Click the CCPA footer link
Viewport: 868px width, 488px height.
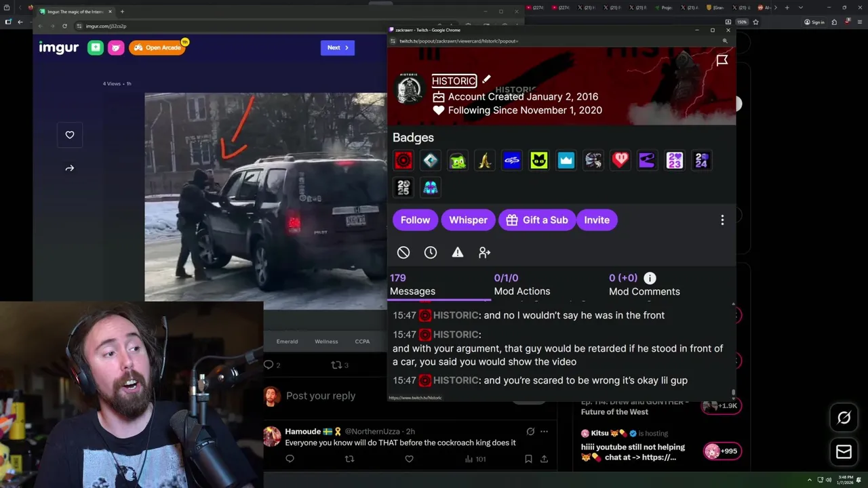(362, 342)
